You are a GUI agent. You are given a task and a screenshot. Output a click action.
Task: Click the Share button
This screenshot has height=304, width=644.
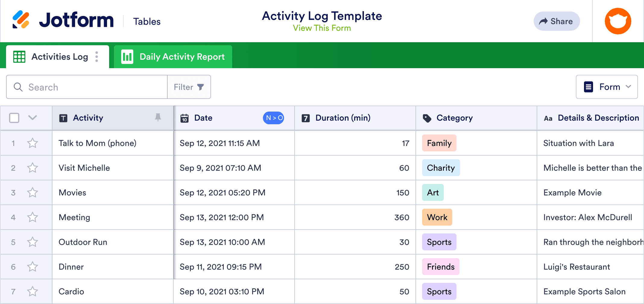click(557, 21)
